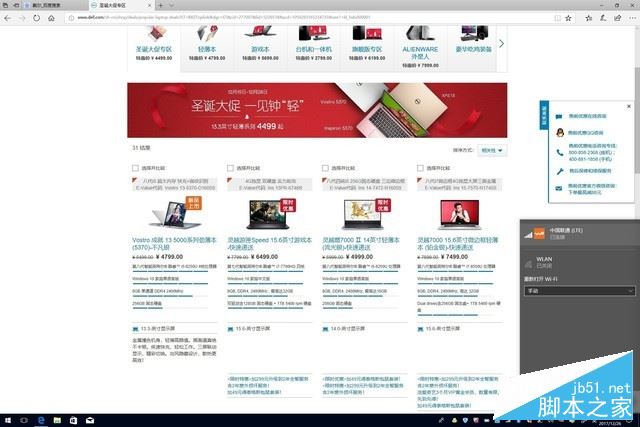Click the QQ penguin consultation icon
The image size is (640, 427).
click(560, 133)
